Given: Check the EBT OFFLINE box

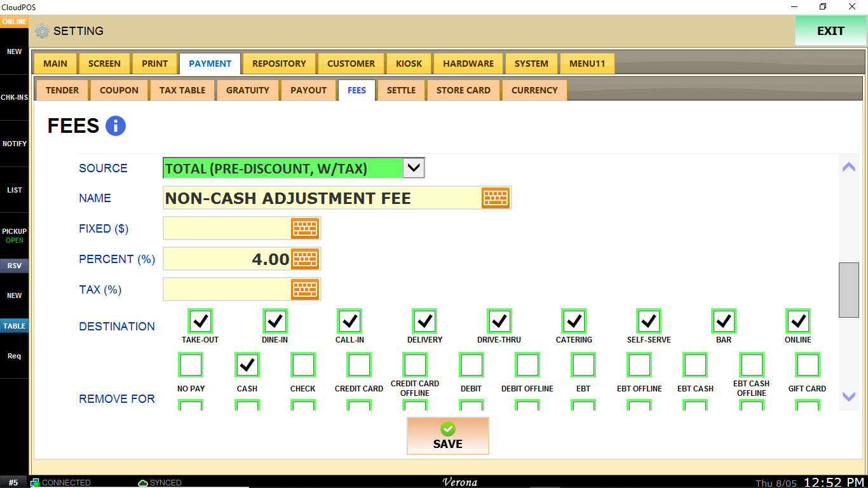Looking at the screenshot, I should tap(639, 365).
